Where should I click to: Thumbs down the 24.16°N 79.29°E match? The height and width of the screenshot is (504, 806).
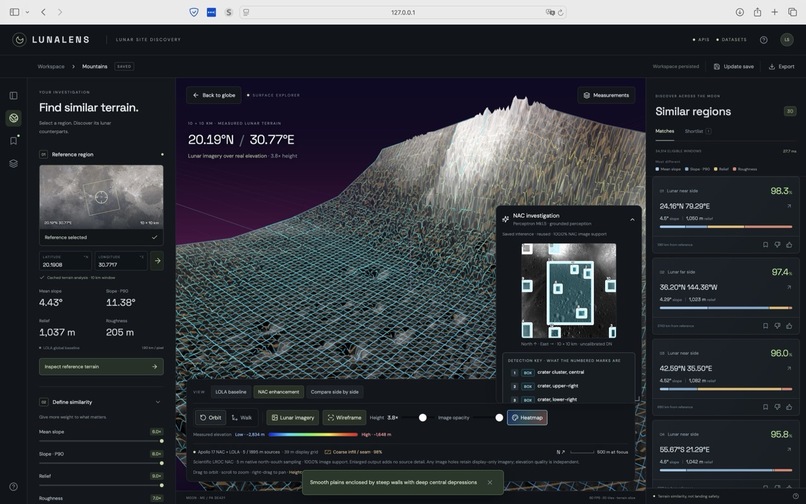pos(777,245)
